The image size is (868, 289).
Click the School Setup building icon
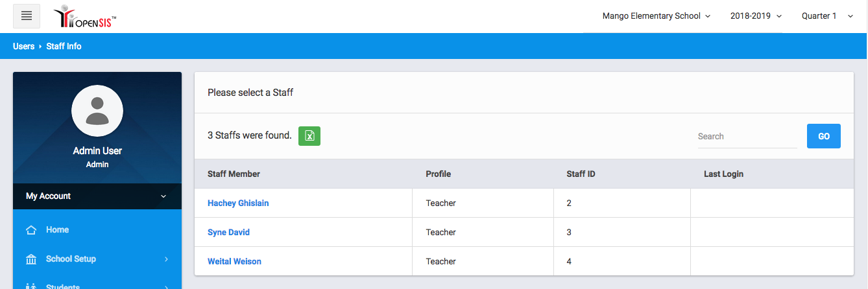coord(31,259)
